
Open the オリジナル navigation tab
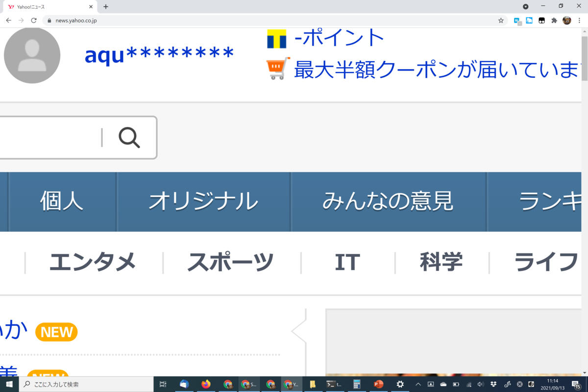203,201
